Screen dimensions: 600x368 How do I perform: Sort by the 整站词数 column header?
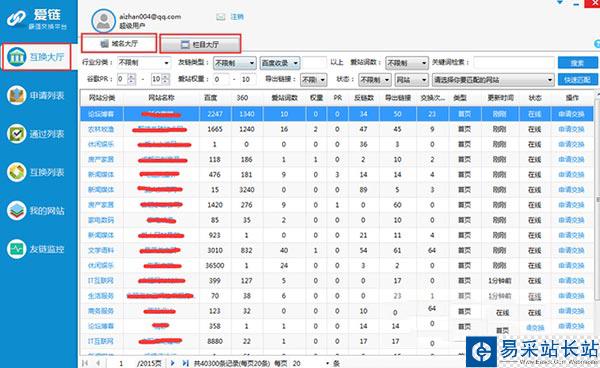[x=284, y=98]
